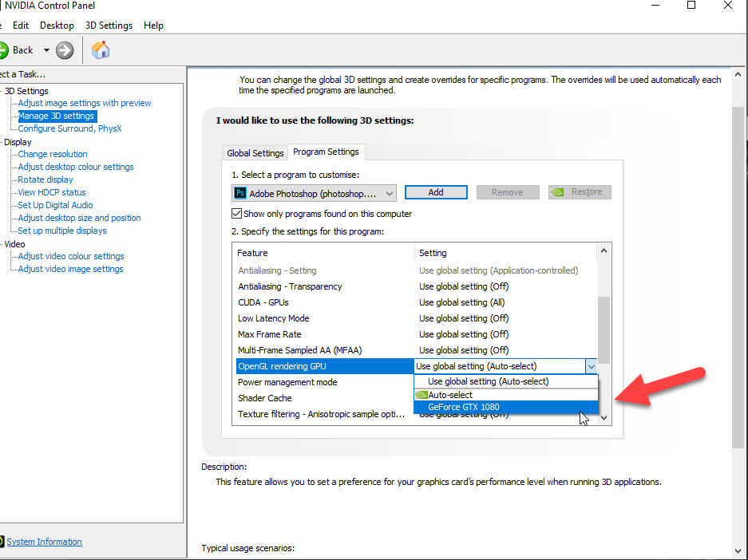Open the Desktop menu
Image resolution: width=748 pixels, height=560 pixels.
(x=57, y=26)
